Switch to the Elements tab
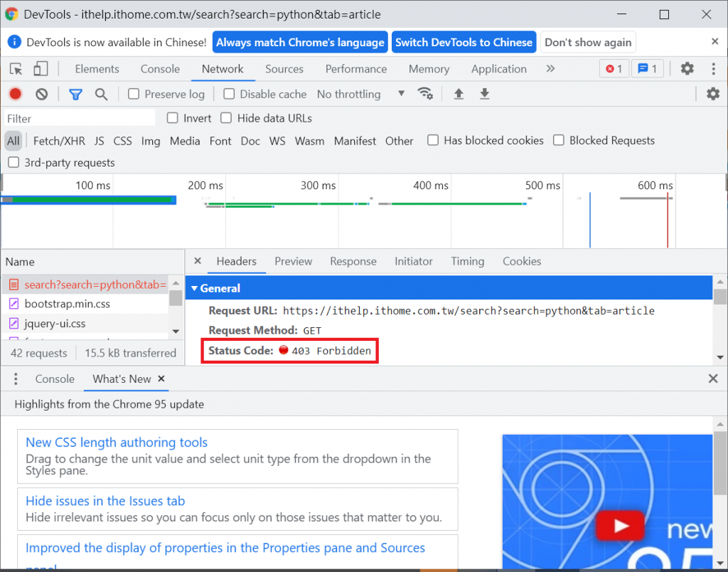 click(x=97, y=69)
